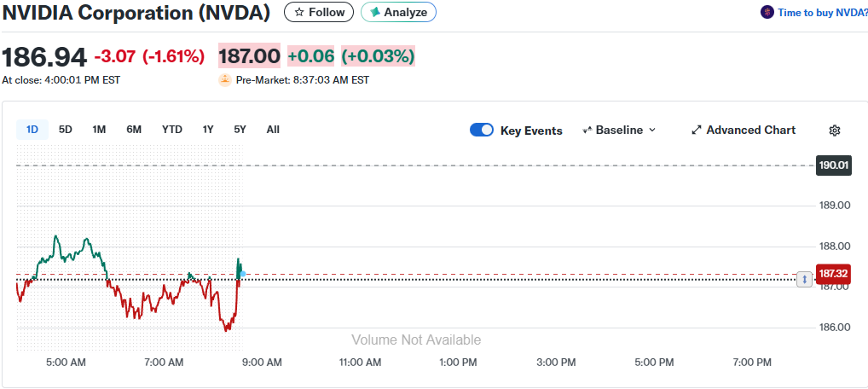Viewport: 868px width, 389px height.
Task: Switch chart to 5Y range
Action: click(x=240, y=130)
